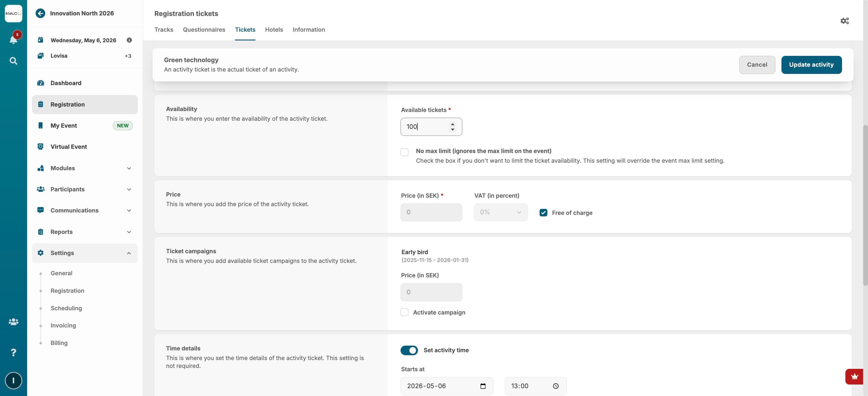Click the back arrow beside Innovation North 2026
868x396 pixels.
[x=40, y=14]
